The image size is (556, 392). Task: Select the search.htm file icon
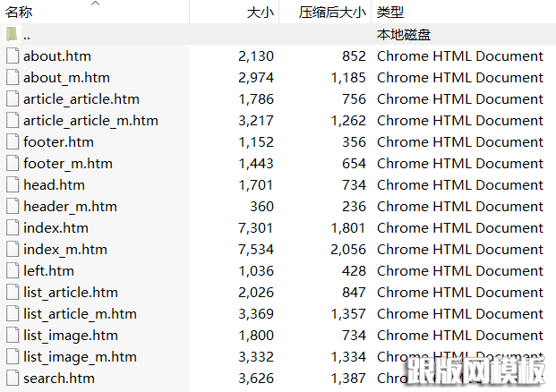[x=12, y=378]
